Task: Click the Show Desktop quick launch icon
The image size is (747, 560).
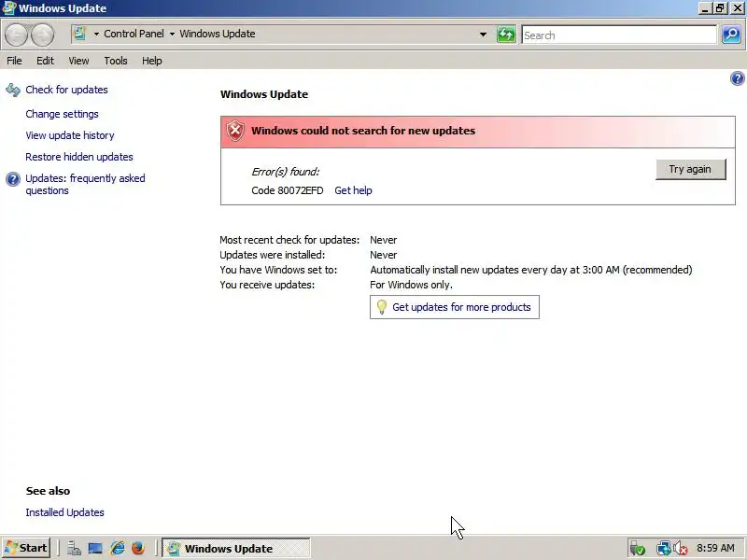Action: click(95, 548)
